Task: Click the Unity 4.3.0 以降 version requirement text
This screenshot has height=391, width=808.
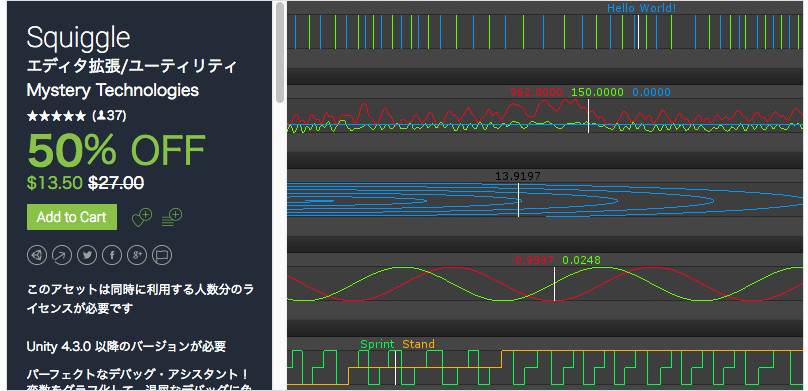Action: (126, 346)
